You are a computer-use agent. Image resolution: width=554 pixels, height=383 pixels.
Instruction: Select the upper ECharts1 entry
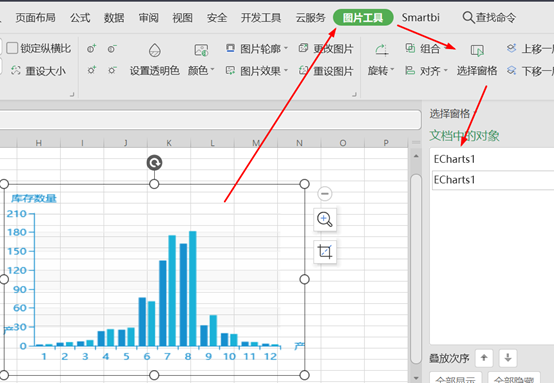tap(492, 159)
